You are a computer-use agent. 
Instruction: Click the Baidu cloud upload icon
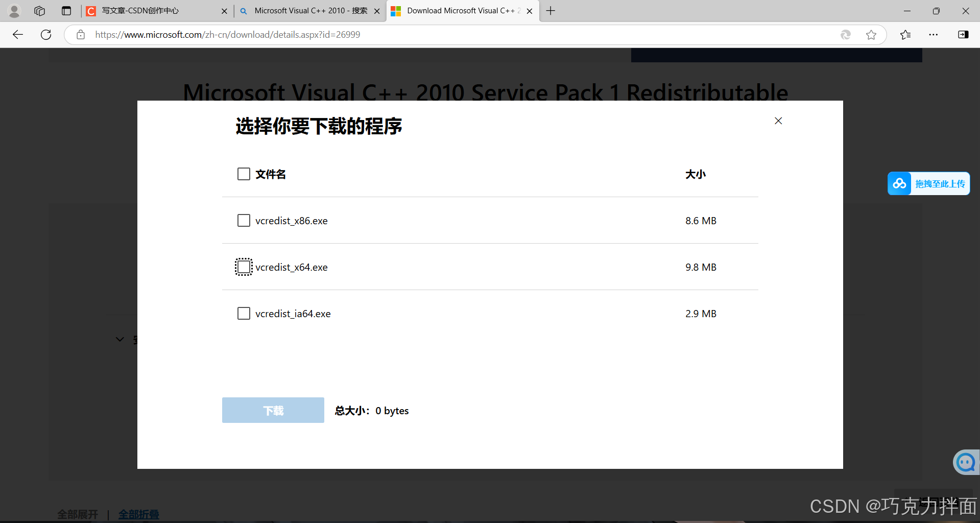899,183
